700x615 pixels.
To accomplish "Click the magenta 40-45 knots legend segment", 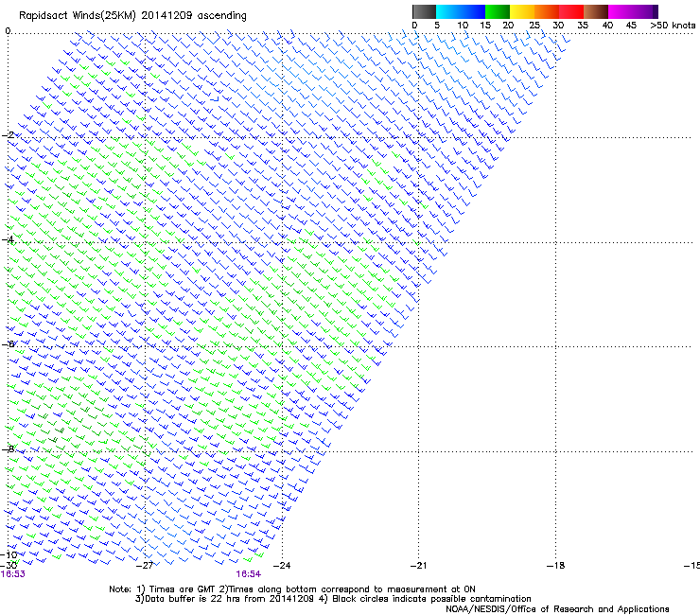I will pyautogui.click(x=621, y=11).
